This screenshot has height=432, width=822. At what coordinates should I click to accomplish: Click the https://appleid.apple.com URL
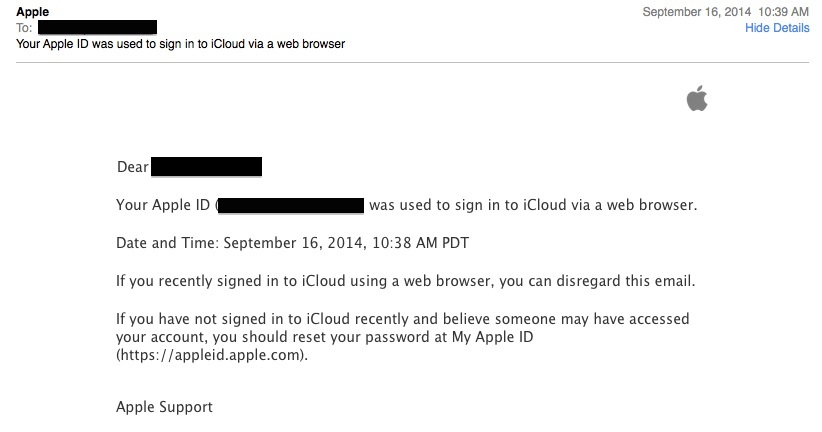tap(211, 355)
